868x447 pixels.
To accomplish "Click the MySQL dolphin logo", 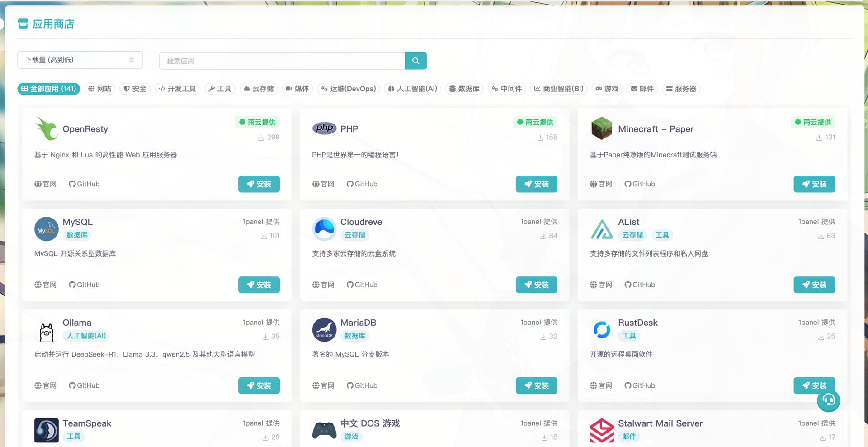I will (x=47, y=229).
